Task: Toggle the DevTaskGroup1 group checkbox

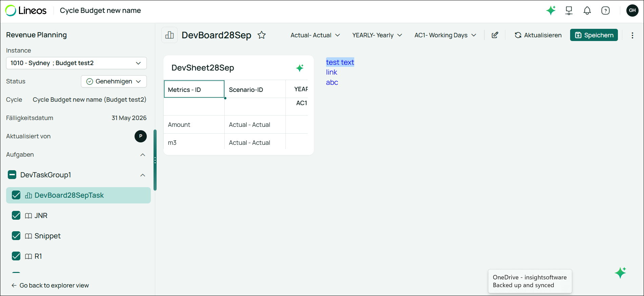Action: point(12,175)
